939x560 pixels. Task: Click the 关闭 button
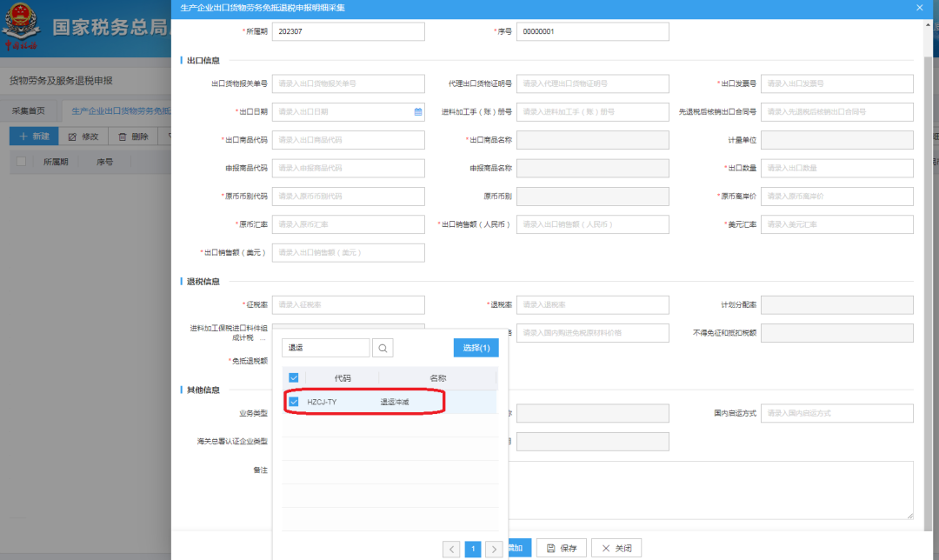(616, 548)
